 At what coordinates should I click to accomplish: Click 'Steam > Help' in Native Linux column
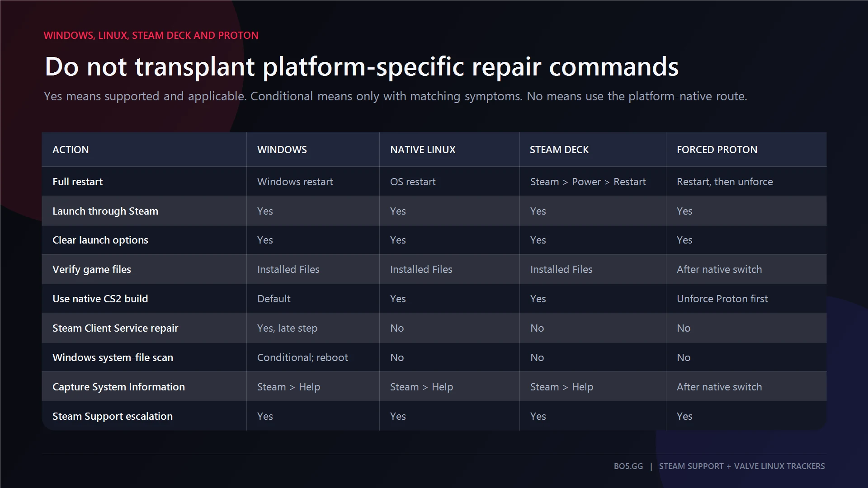pyautogui.click(x=421, y=387)
